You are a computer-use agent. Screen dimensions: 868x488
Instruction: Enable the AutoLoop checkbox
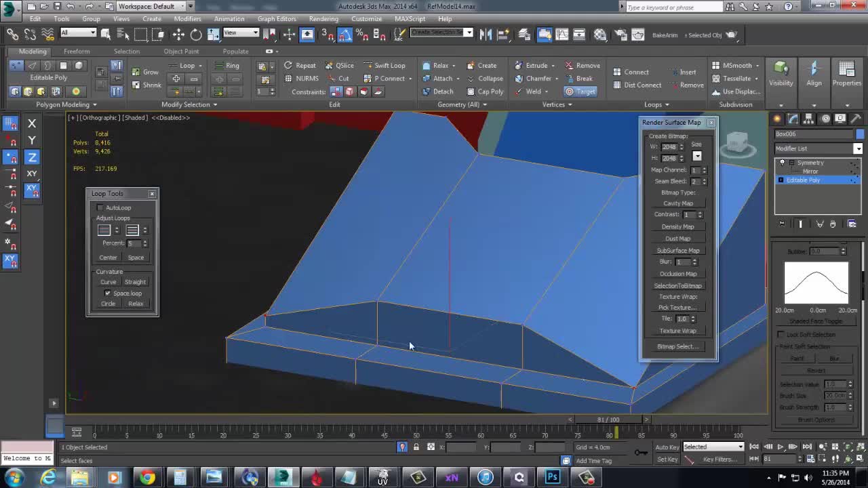click(x=100, y=207)
